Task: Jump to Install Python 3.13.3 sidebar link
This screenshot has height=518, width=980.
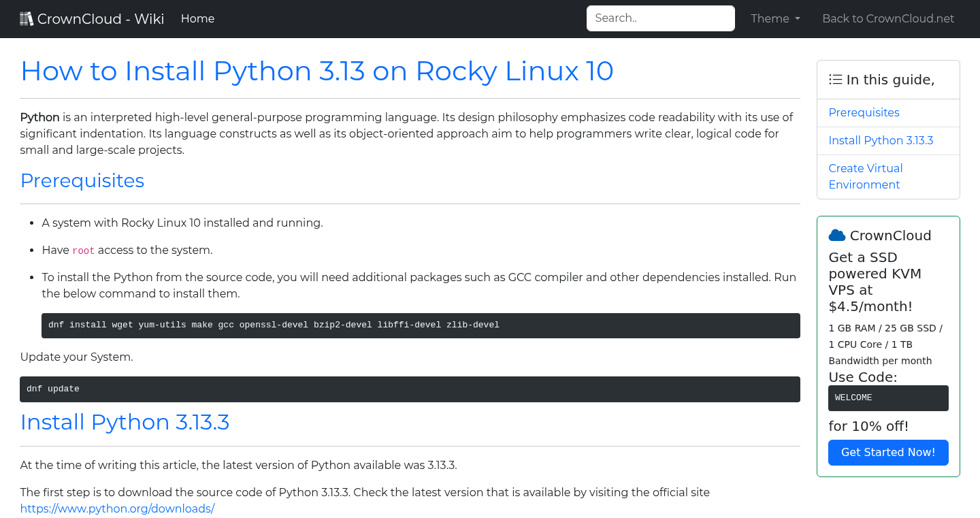Action: (881, 141)
